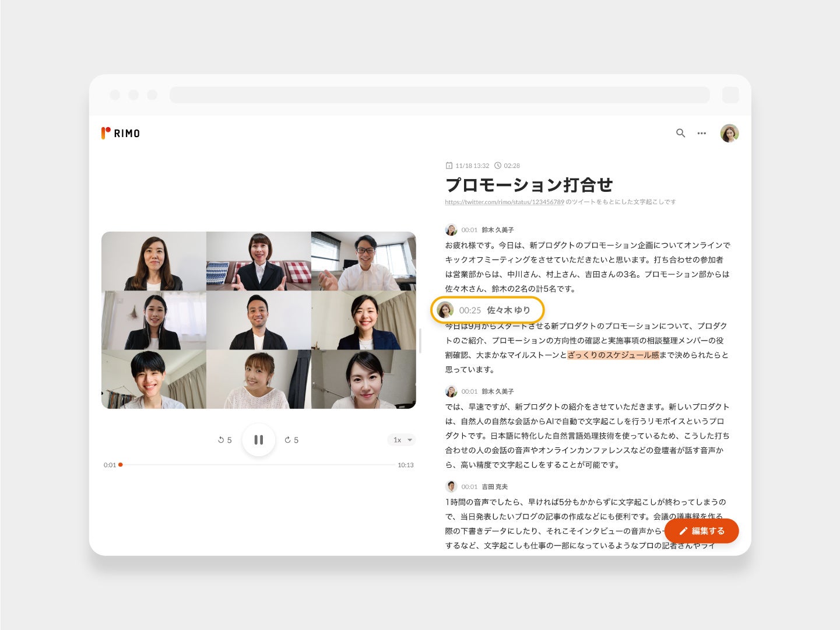Screen dimensions: 840x630
Task: Click the orange playhead dot at 0:01
Action: coord(121,465)
